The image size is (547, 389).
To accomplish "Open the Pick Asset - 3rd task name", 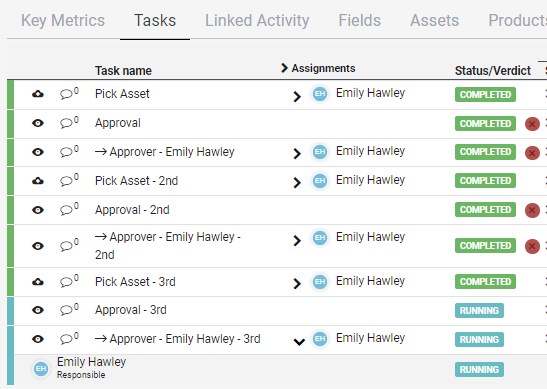I will 135,282.
